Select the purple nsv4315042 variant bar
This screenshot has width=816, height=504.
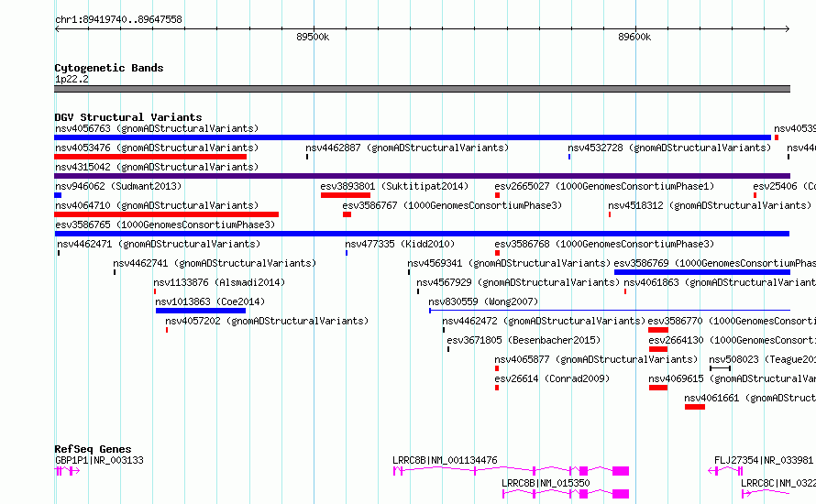coord(422,176)
